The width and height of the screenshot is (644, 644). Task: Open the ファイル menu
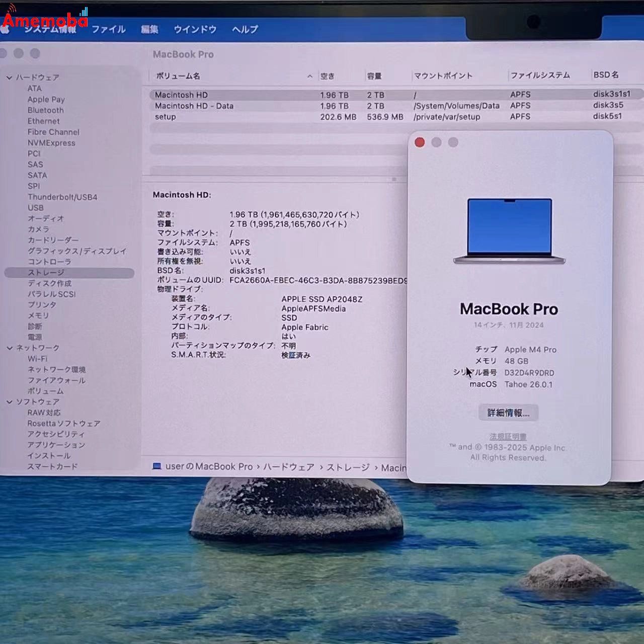tap(108, 29)
